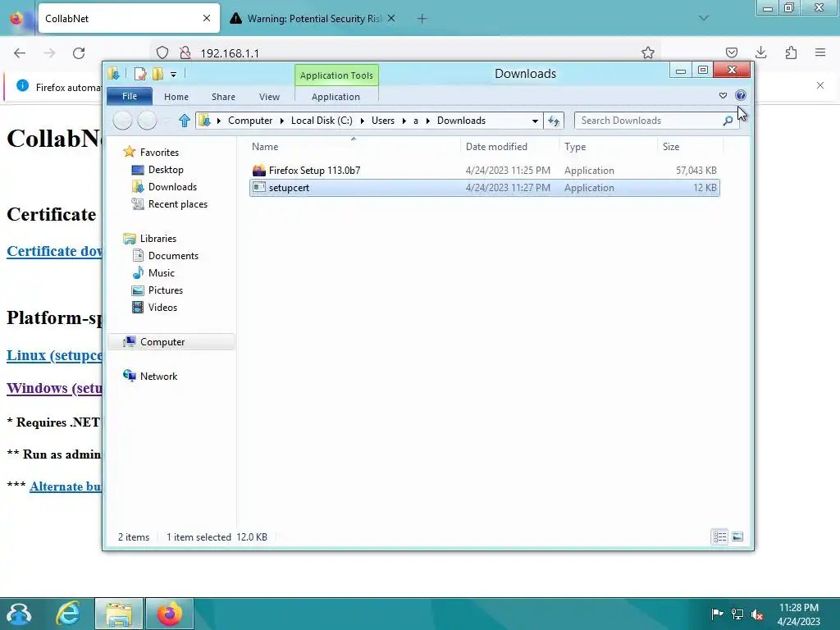Open Firefox's list all tabs dropdown
The height and width of the screenshot is (630, 840).
pos(703,18)
